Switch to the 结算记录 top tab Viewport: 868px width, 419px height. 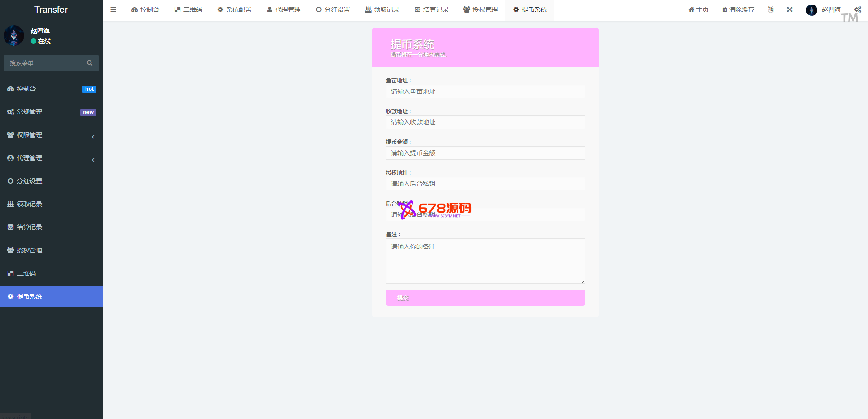(431, 10)
